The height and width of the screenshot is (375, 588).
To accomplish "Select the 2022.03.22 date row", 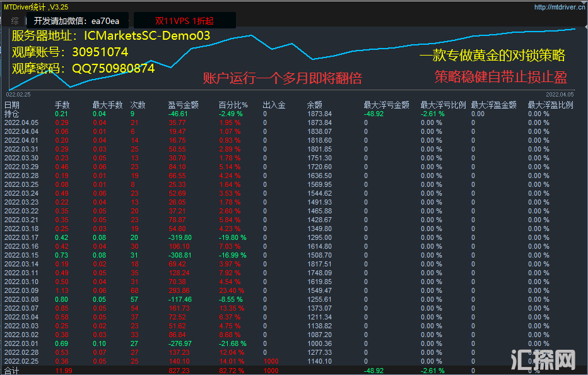I will 21,211.
